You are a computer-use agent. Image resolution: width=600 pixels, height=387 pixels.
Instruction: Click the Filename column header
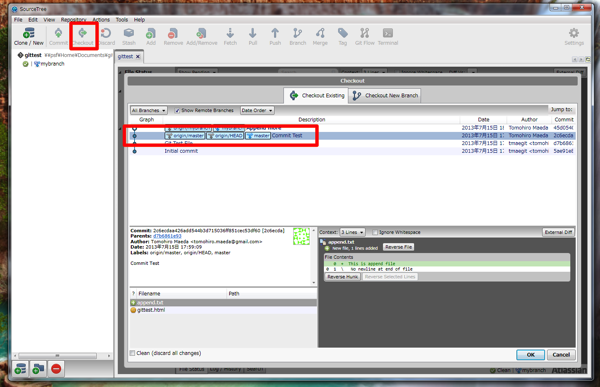coord(181,294)
